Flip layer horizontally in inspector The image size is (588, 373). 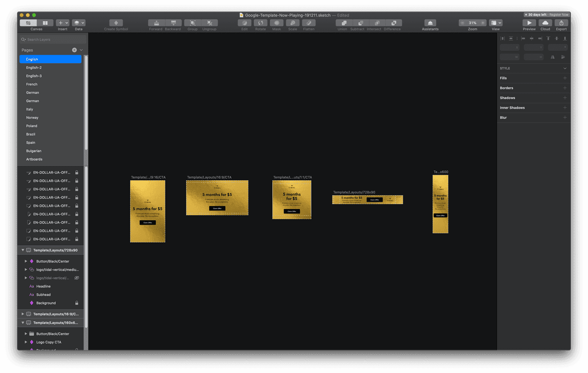[x=553, y=57]
